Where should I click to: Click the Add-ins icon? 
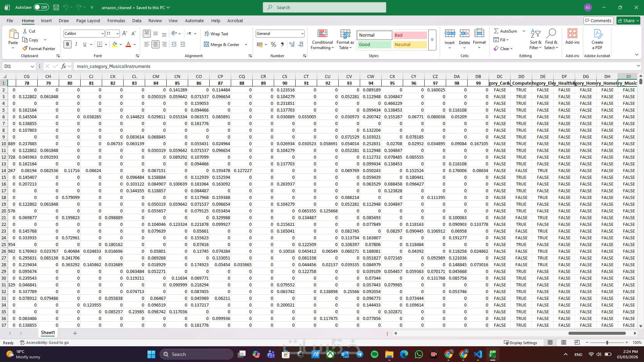pos(572,34)
